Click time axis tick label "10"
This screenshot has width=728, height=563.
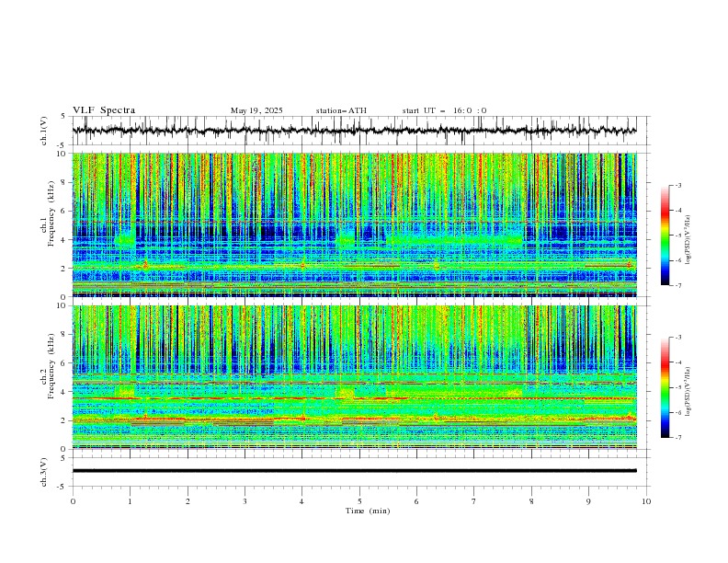(646, 501)
